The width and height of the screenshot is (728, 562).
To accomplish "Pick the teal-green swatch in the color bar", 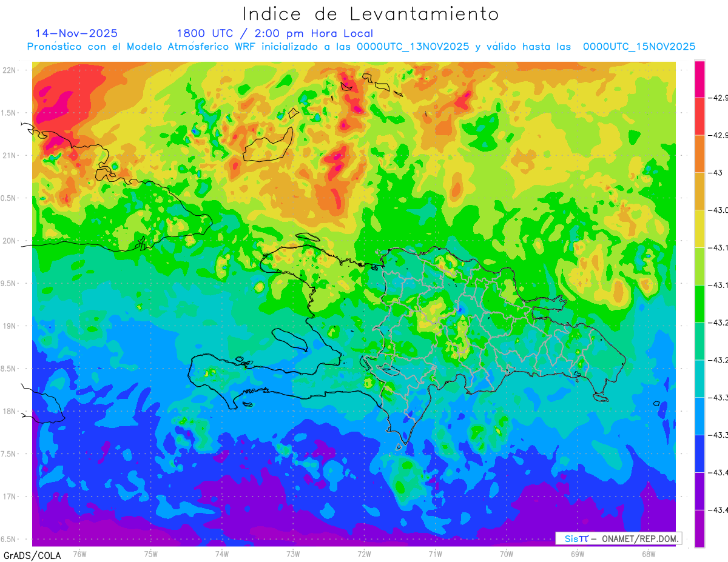I will (x=699, y=341).
